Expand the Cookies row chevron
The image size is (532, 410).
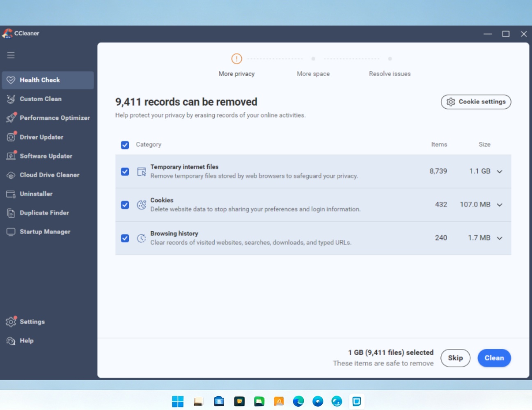click(500, 205)
